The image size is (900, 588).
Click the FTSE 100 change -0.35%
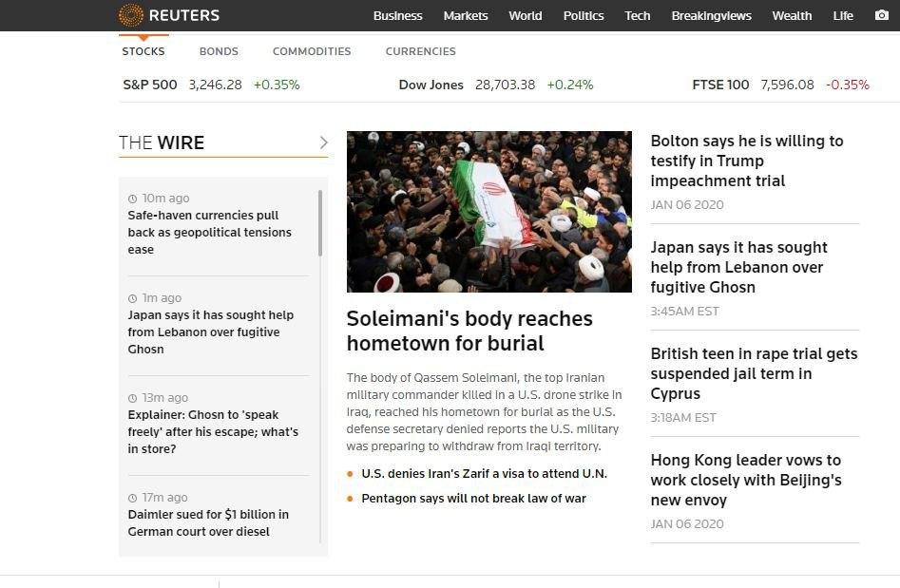coord(848,85)
